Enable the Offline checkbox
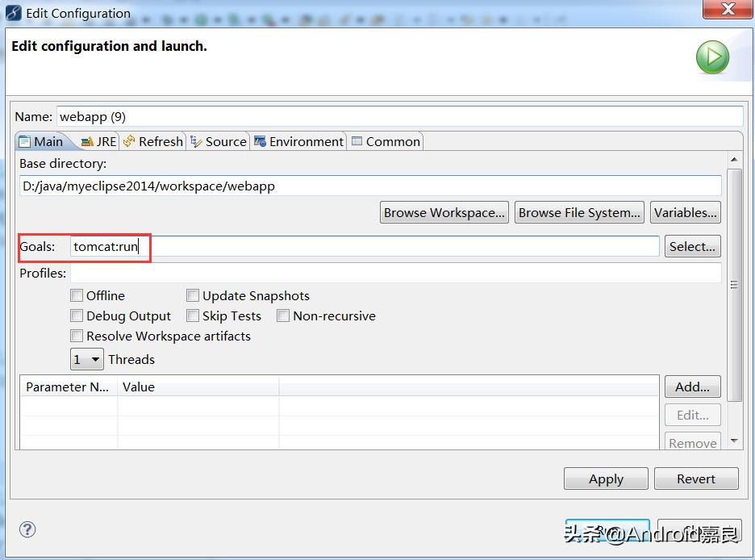The width and height of the screenshot is (755, 560). 77,296
